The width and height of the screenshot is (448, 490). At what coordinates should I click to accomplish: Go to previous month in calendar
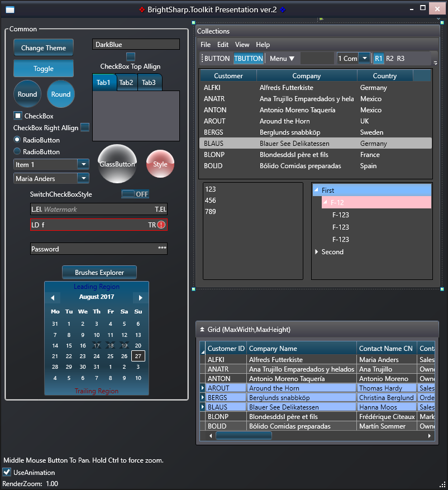pos(52,298)
